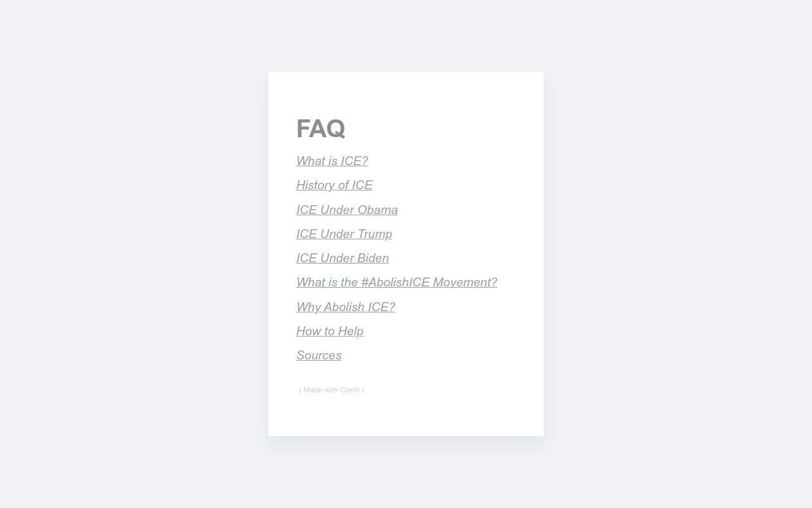812x508 pixels.
Task: Follow the abolition reasoning link
Action: (346, 307)
